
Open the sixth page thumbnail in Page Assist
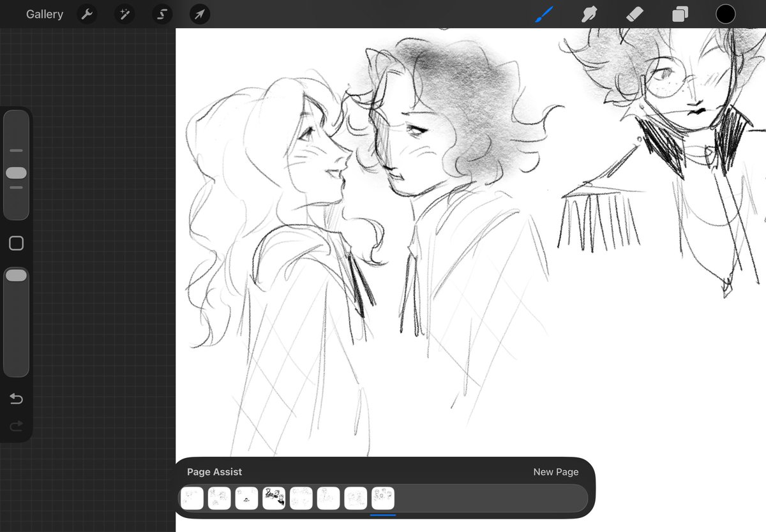(x=329, y=498)
